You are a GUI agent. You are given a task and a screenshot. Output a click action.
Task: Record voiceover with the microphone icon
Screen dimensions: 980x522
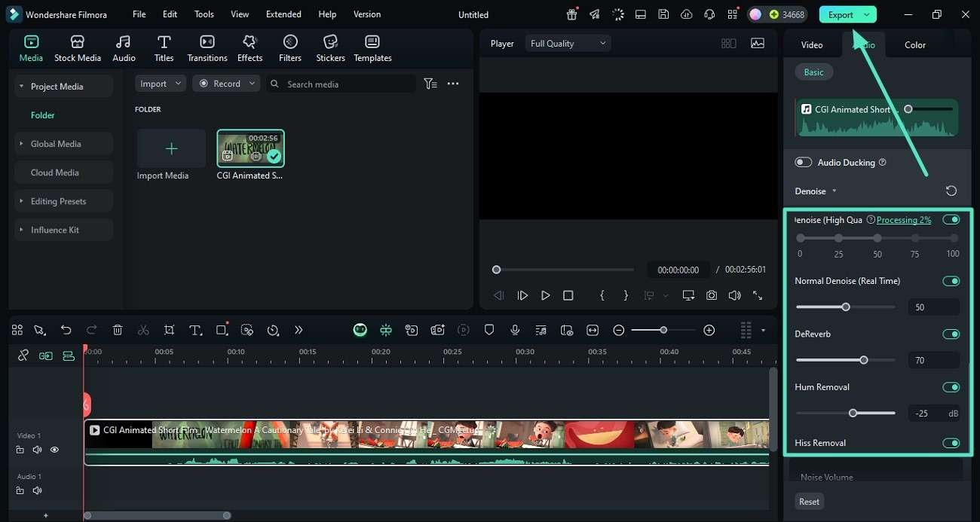(x=515, y=330)
